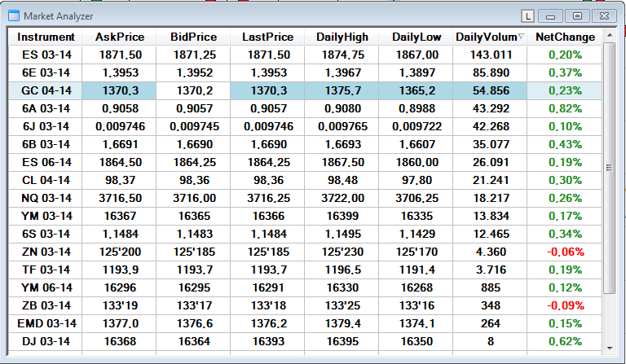Click ZB 03-14 net change -0.09%
This screenshot has height=364, width=626.
click(x=566, y=306)
